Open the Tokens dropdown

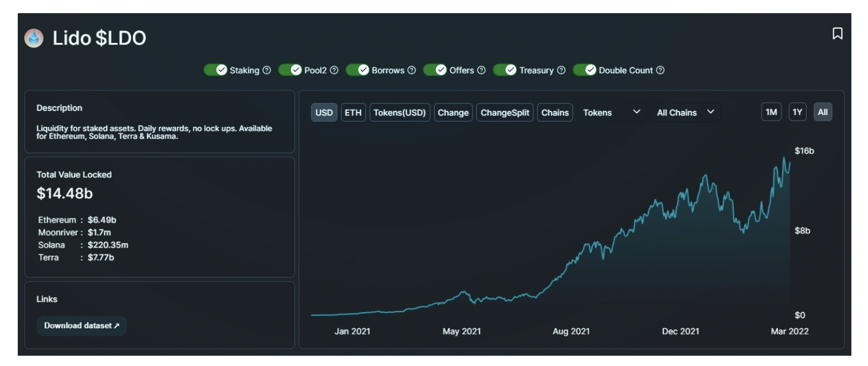click(611, 113)
